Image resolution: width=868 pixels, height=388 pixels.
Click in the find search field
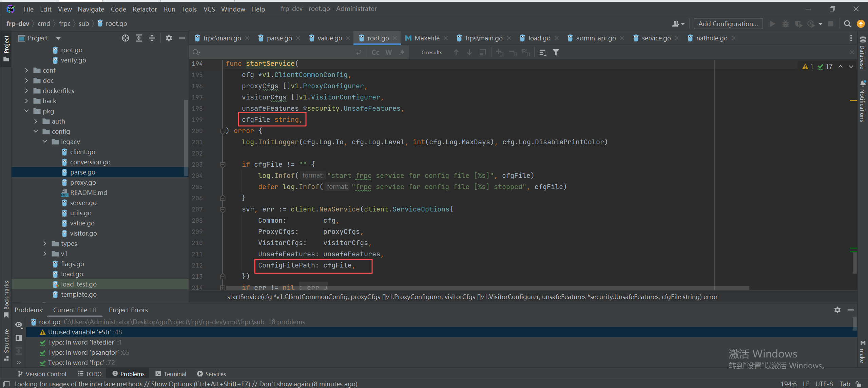(x=271, y=52)
